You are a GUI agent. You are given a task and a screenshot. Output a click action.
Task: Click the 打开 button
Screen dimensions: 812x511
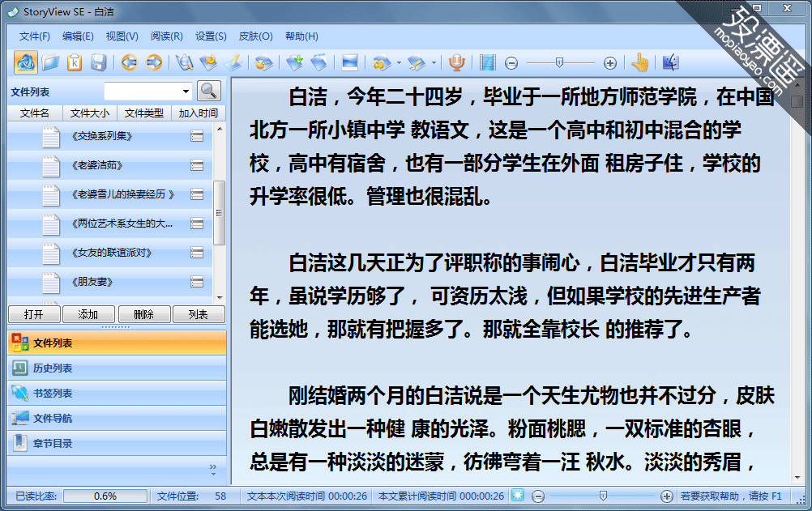tap(34, 314)
